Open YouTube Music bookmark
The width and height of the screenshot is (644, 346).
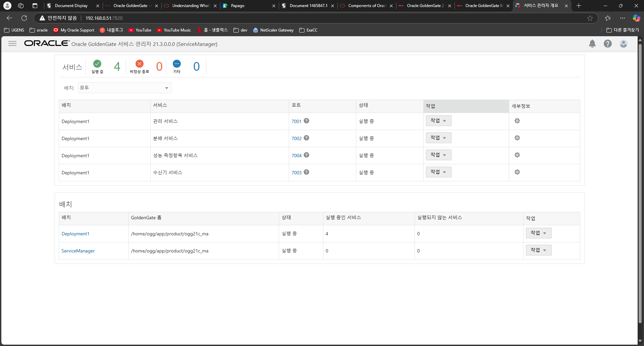click(x=174, y=30)
